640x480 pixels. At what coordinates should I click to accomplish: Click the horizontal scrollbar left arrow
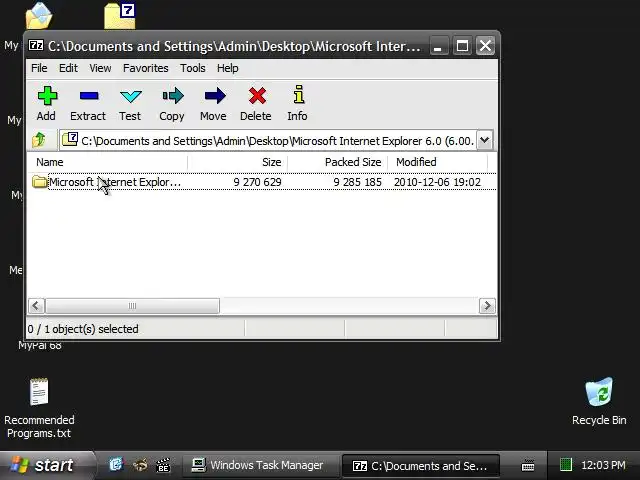(36, 306)
